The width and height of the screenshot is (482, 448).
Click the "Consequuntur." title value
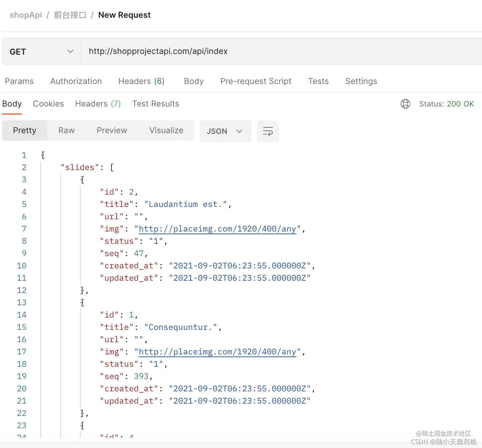180,327
